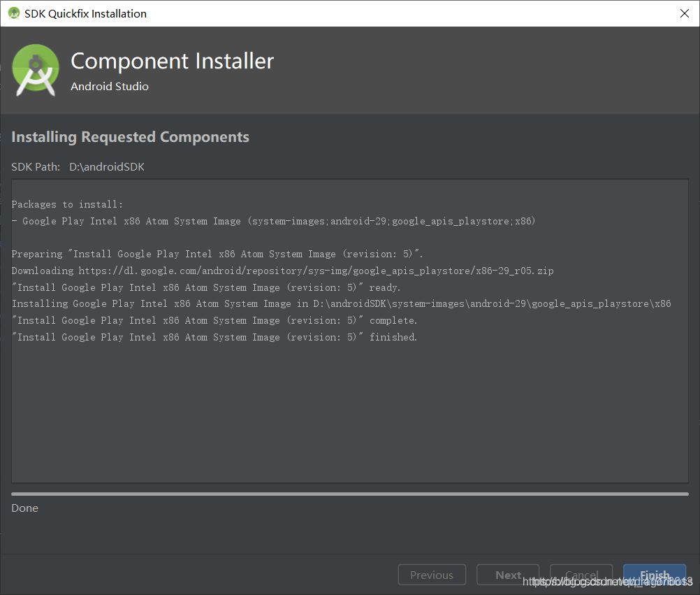Click the 'Installing Requested Components' heading
700x595 pixels.
(x=131, y=137)
